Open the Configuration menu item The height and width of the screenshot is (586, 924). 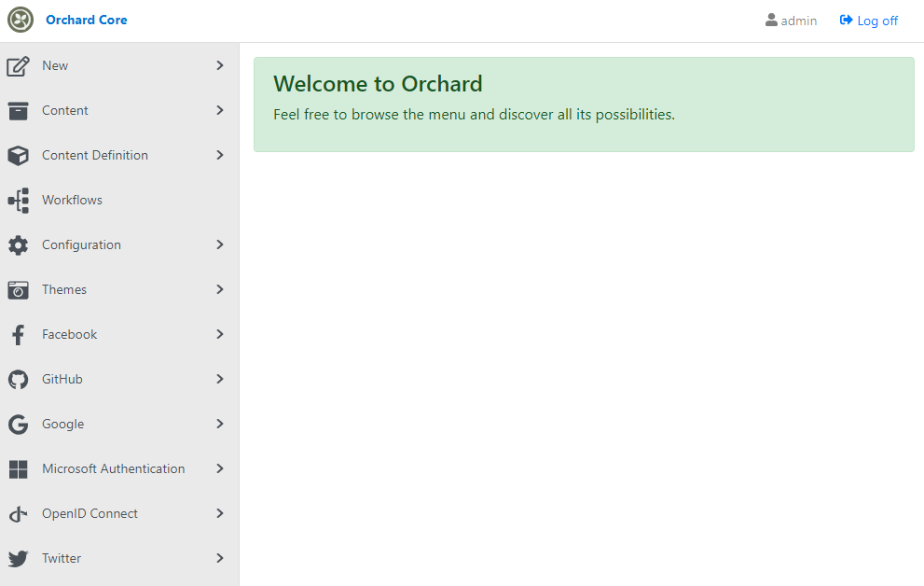pyautogui.click(x=119, y=244)
